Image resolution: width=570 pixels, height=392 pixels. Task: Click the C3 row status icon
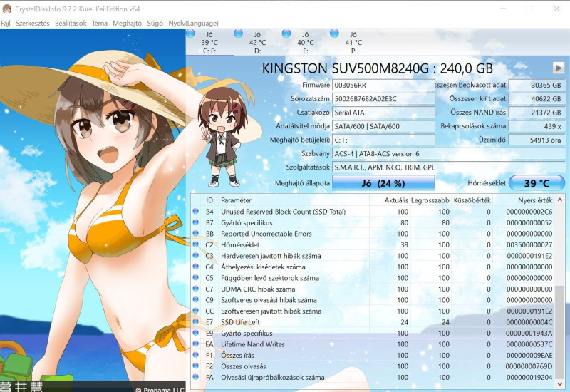point(195,255)
